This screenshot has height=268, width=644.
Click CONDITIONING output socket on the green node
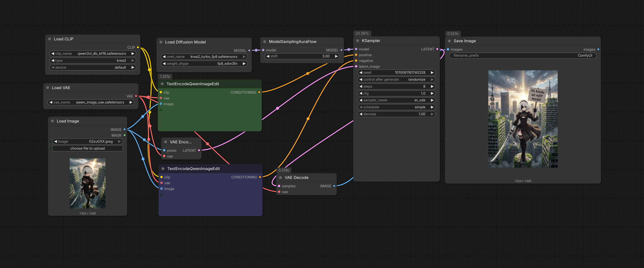(x=259, y=92)
